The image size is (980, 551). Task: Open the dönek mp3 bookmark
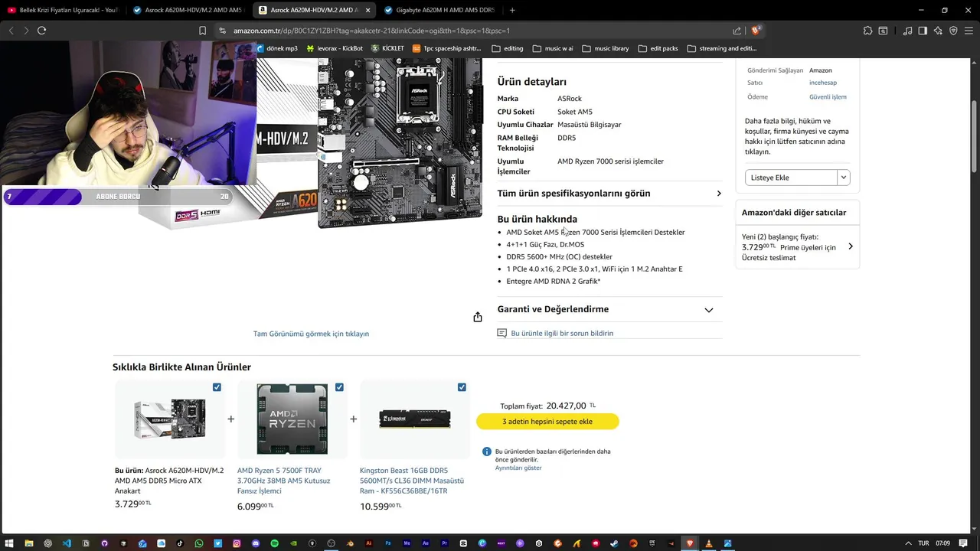[276, 48]
